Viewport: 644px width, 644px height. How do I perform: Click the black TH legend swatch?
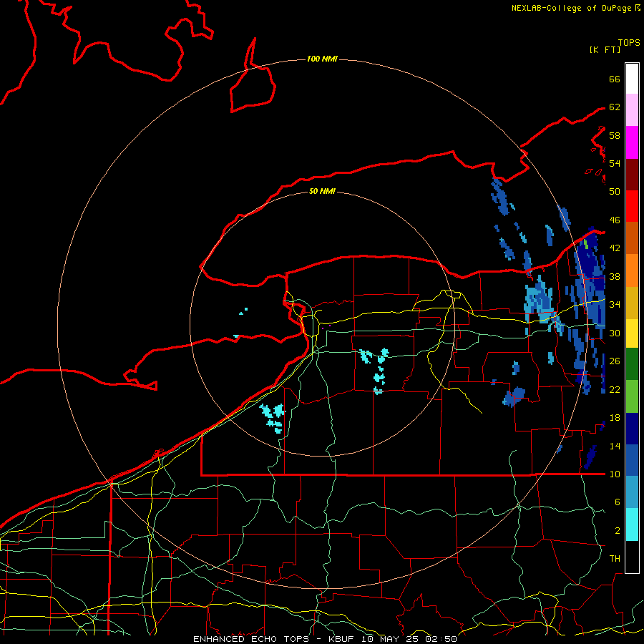(632, 557)
